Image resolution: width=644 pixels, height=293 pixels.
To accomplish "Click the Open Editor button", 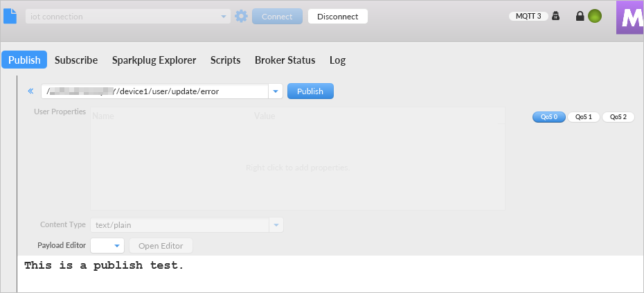I will pos(161,246).
